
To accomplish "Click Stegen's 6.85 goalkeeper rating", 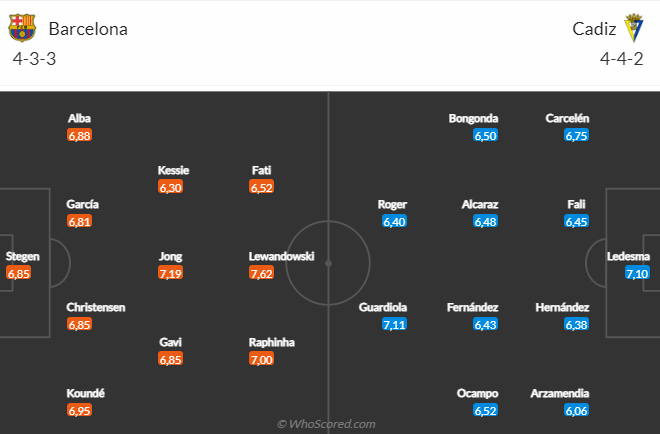I will (19, 273).
